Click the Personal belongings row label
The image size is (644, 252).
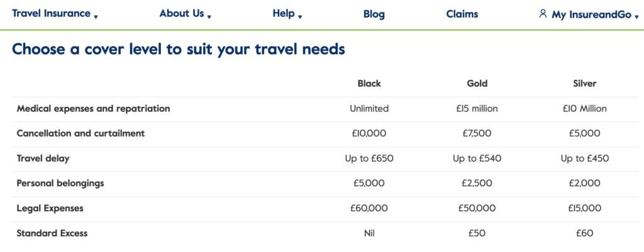coord(60,184)
